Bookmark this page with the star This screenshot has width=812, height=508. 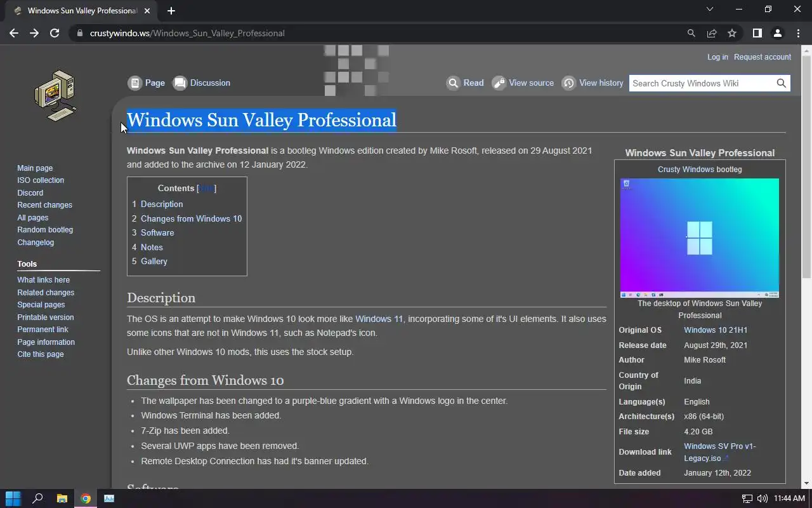pyautogui.click(x=732, y=33)
